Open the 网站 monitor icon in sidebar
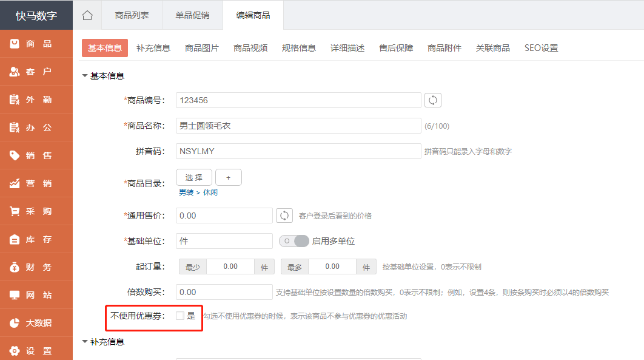The image size is (644, 360). tap(15, 295)
